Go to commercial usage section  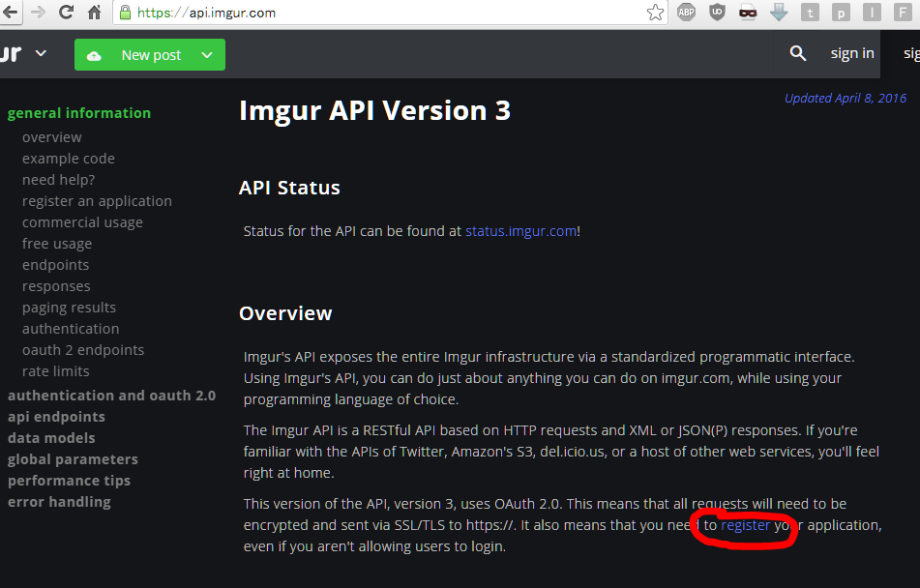[x=83, y=222]
